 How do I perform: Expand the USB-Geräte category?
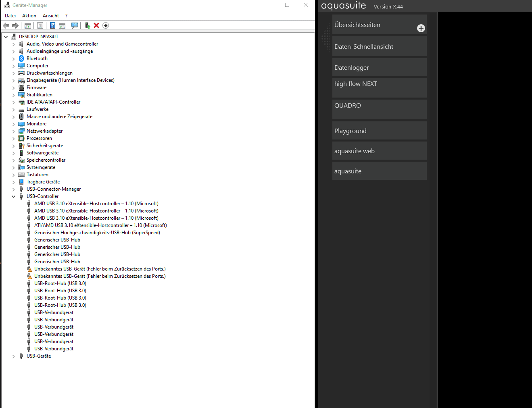click(13, 356)
